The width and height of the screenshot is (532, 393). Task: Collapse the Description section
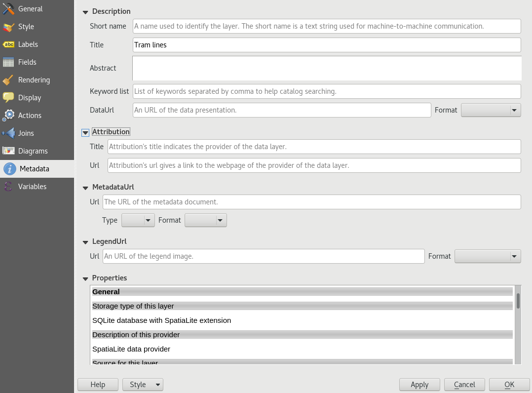(x=85, y=12)
